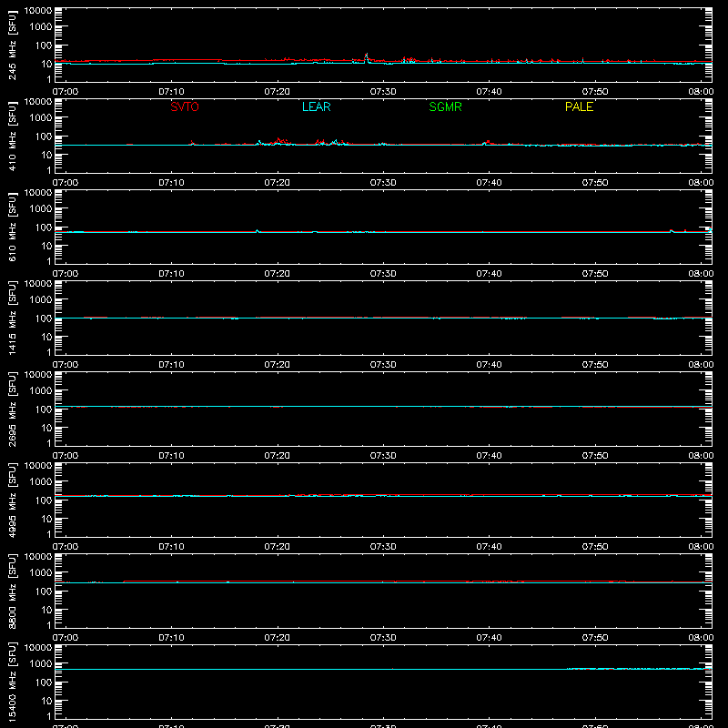
Task: Click 07:40 time label under the 4995 MHz panel
Action: 489,547
